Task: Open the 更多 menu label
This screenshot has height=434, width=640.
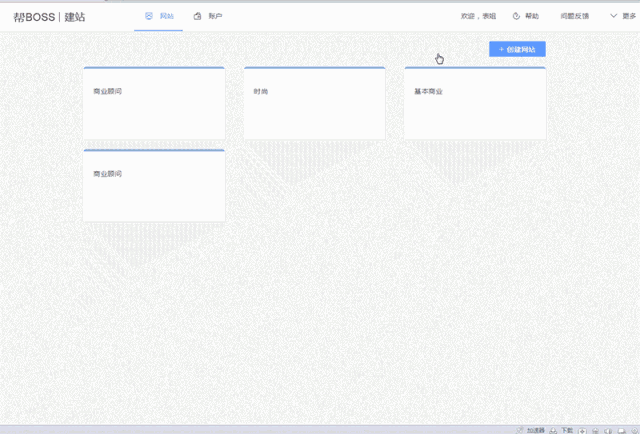Action: pos(629,16)
